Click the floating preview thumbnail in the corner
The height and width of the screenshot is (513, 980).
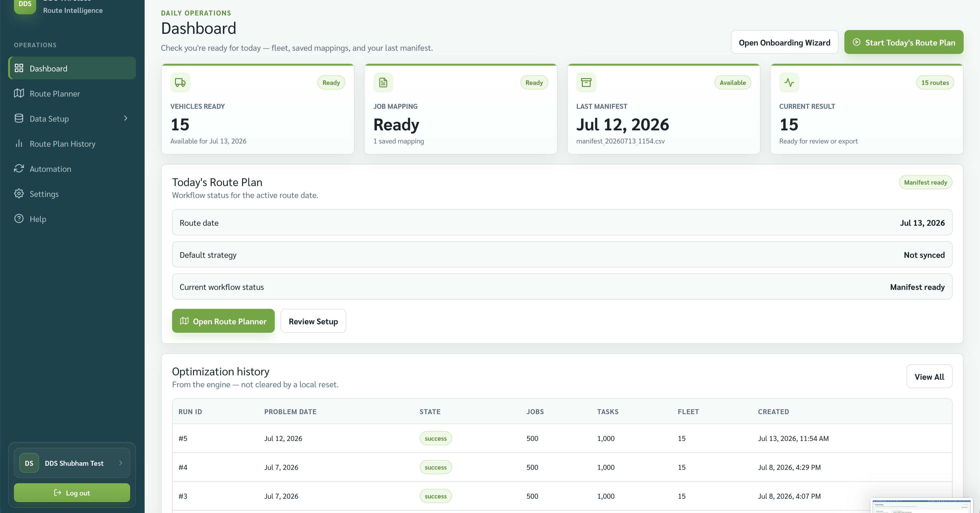click(922, 506)
